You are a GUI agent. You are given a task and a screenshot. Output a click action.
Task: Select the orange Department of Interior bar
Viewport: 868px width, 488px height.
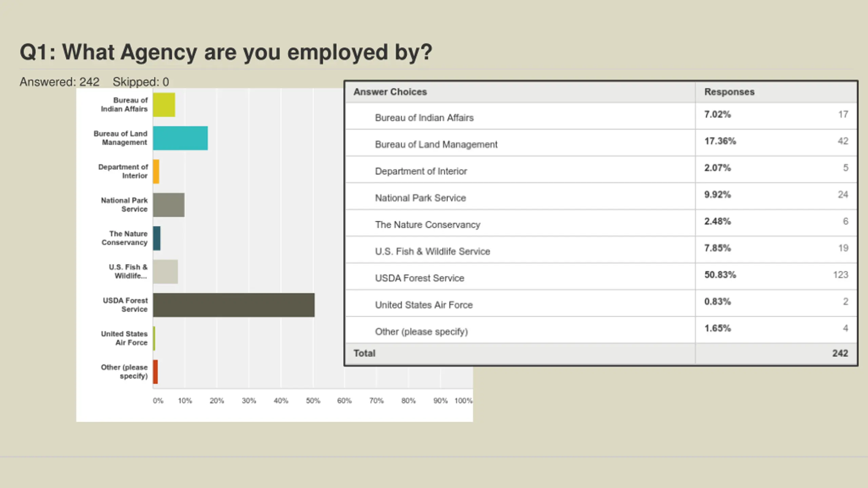tap(156, 171)
